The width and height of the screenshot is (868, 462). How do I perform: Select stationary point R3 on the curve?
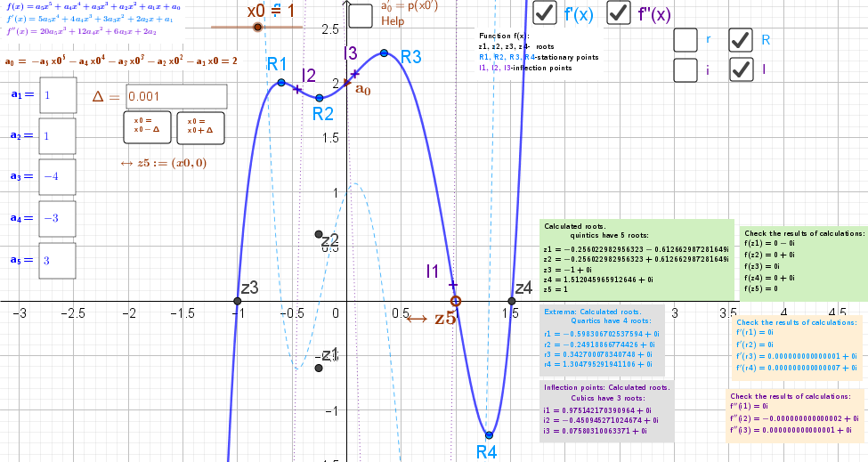click(x=385, y=53)
